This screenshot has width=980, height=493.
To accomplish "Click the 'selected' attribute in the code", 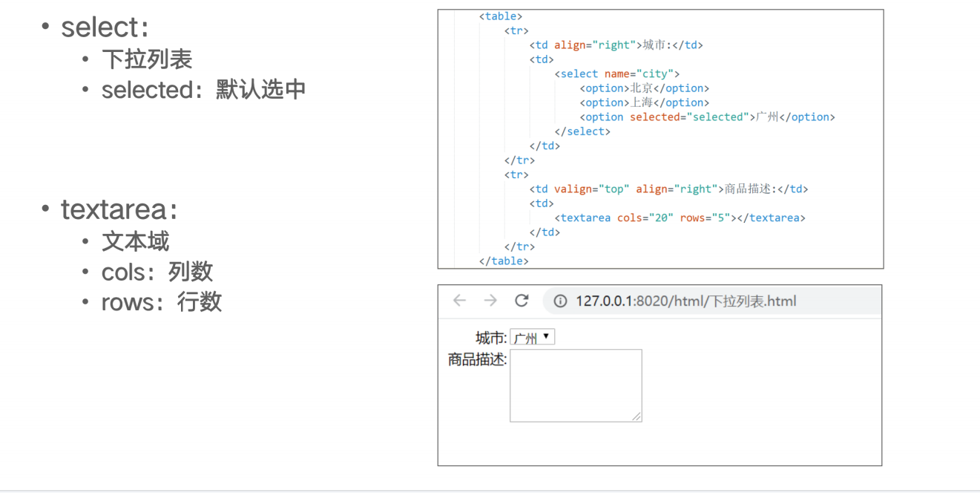I will pos(654,117).
